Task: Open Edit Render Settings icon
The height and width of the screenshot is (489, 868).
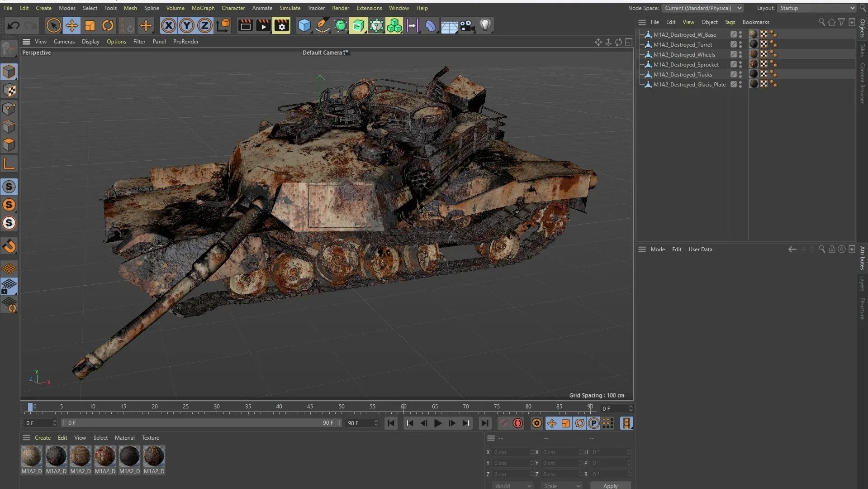Action: click(x=281, y=25)
